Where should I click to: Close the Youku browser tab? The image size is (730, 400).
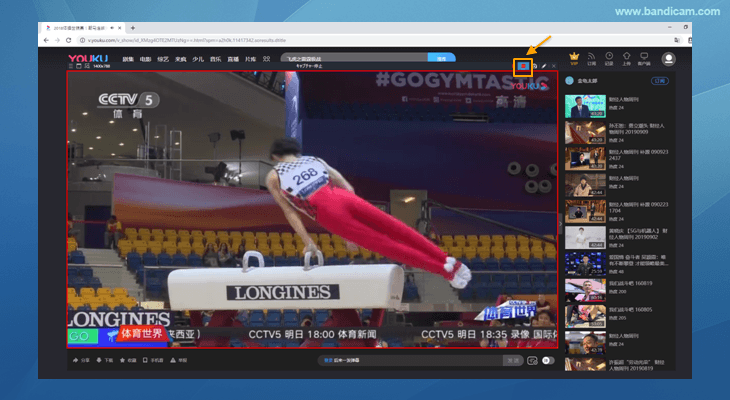point(120,28)
